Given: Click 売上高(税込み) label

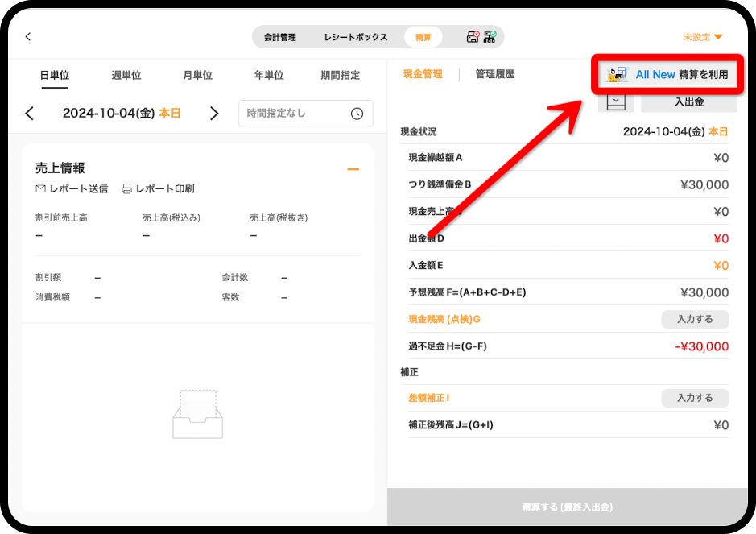Looking at the screenshot, I should pyautogui.click(x=171, y=218).
